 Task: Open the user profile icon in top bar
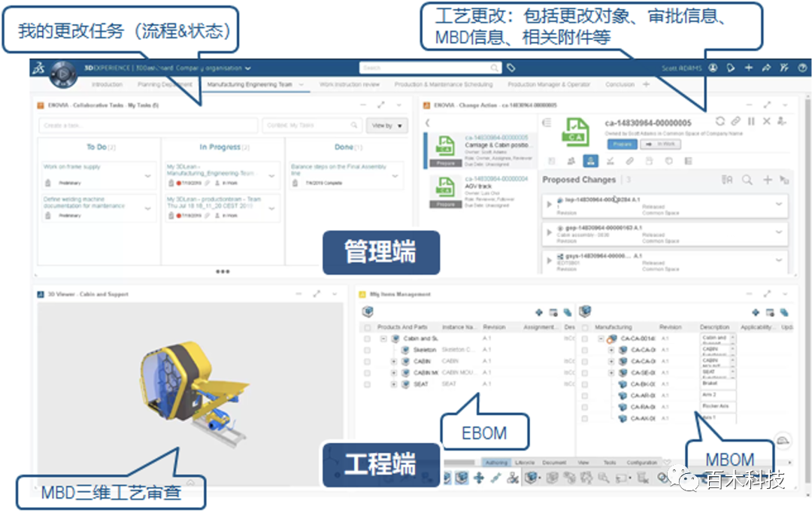(713, 68)
